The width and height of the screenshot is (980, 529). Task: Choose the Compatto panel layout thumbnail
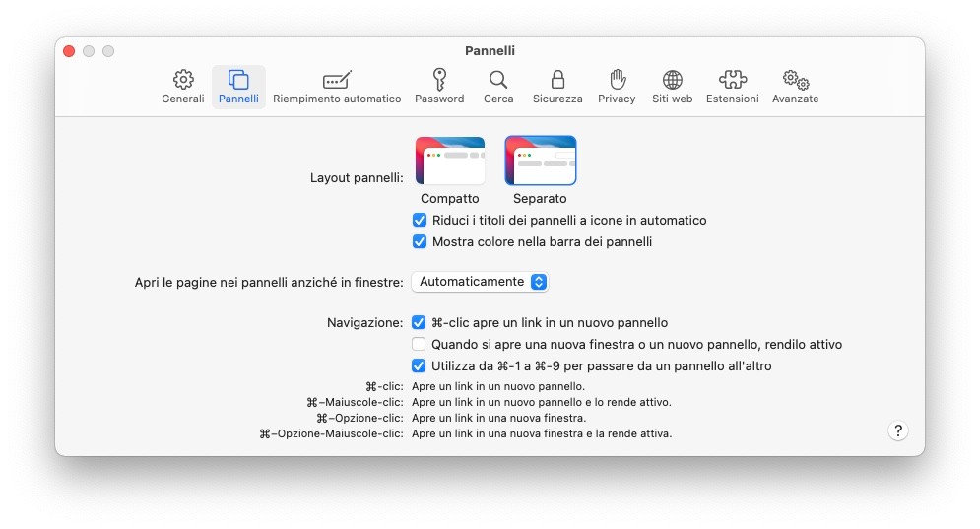tap(450, 162)
